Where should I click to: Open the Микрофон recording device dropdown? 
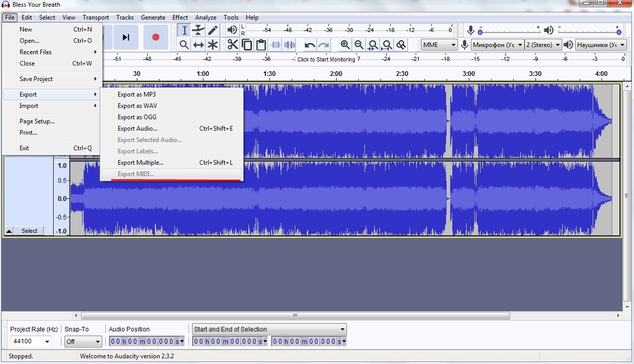point(498,45)
